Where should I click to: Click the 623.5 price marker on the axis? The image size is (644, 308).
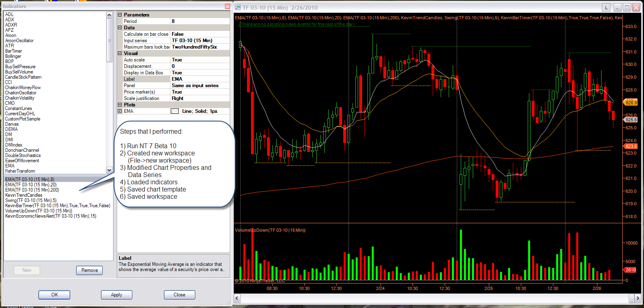[631, 146]
